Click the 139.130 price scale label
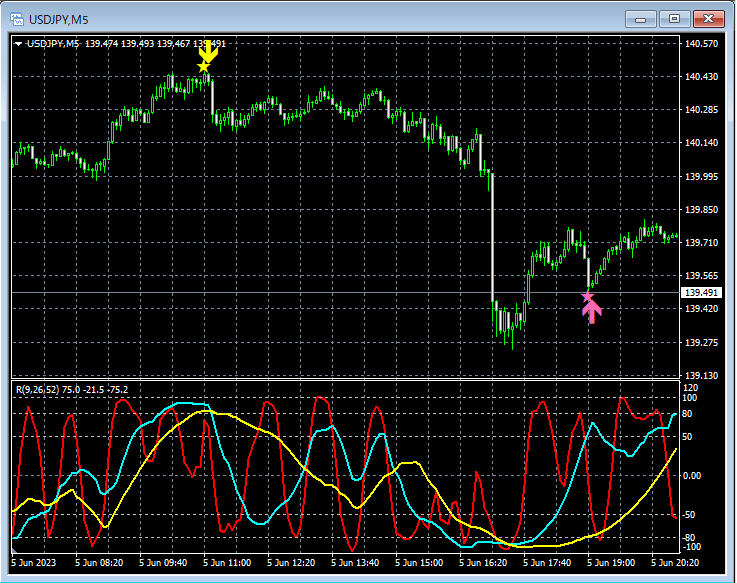The image size is (737, 583). coord(701,375)
